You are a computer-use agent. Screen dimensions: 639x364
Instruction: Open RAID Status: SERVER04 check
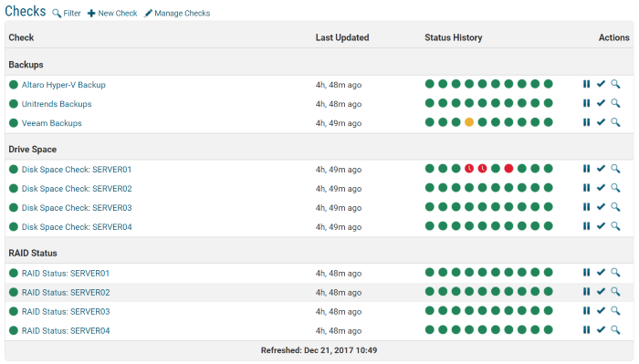pyautogui.click(x=66, y=330)
